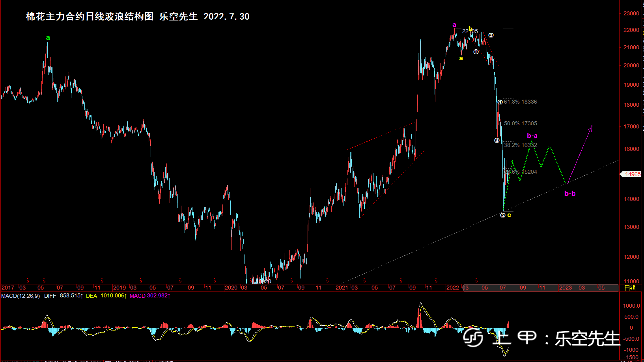Click the 22105 high price label
The image size is (644, 362).
(x=470, y=31)
